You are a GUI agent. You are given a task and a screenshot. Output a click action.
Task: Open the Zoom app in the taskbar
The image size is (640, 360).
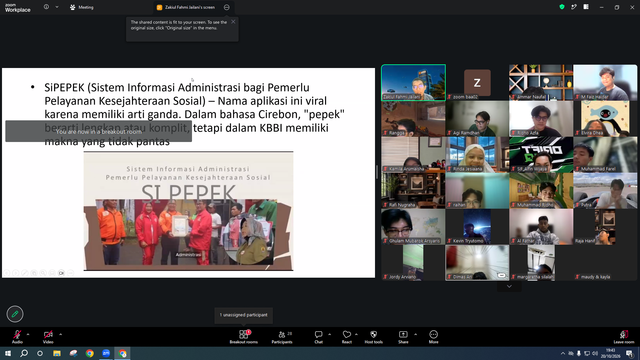(x=106, y=353)
